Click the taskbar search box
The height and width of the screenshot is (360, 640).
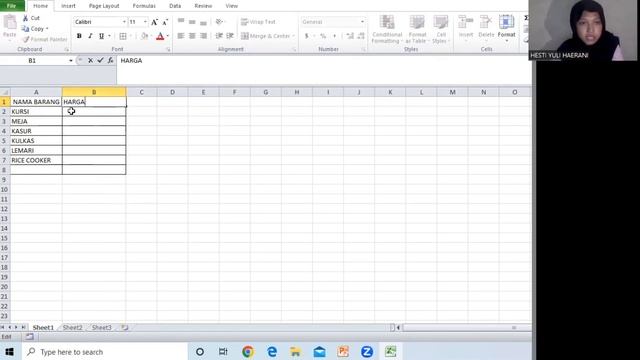pos(104,351)
